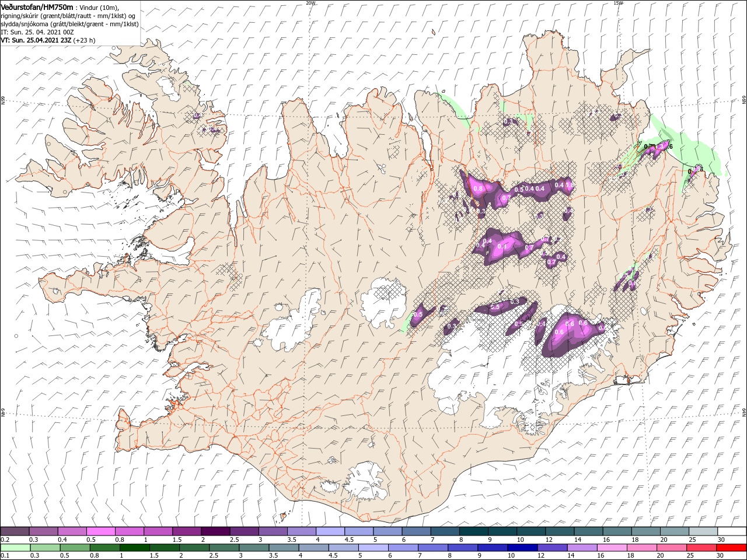This screenshot has width=747, height=560.
Task: Select top-row legend swatch between 3.5 and 4
Action: click(x=301, y=531)
